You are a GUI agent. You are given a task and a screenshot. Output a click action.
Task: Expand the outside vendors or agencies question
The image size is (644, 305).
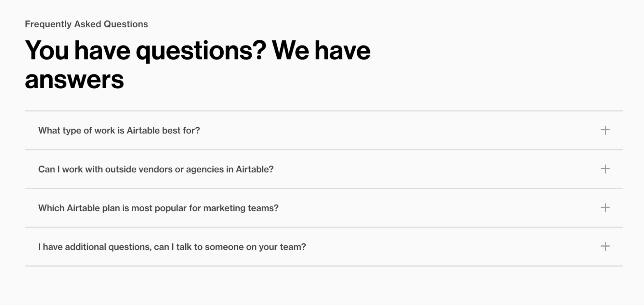point(156,169)
